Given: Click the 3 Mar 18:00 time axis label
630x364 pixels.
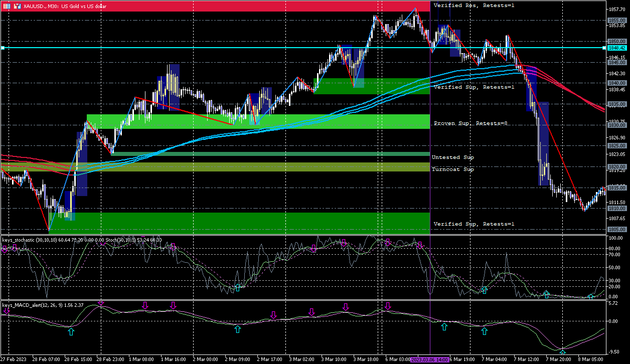Looking at the screenshot, I should [x=366, y=360].
